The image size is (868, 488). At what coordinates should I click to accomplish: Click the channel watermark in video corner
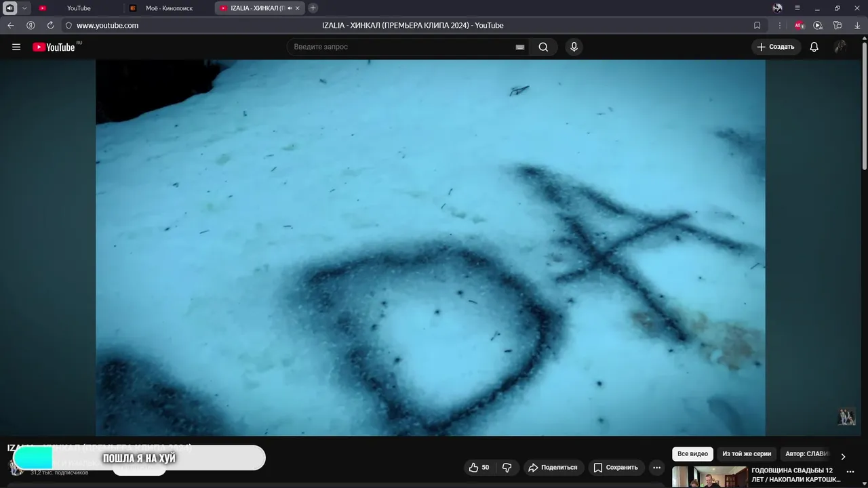pos(846,416)
